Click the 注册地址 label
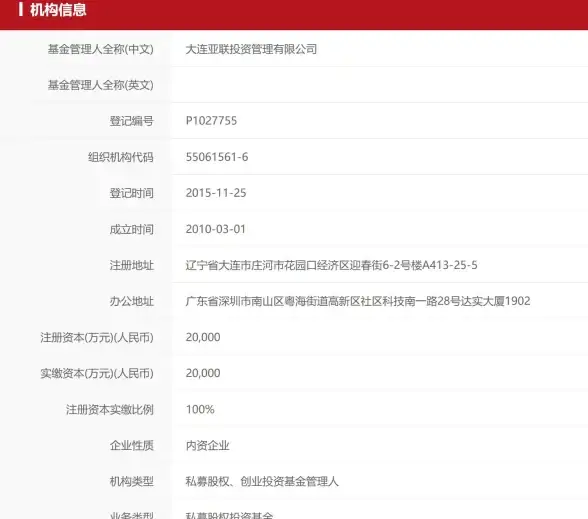The width and height of the screenshot is (588, 519). click(132, 265)
